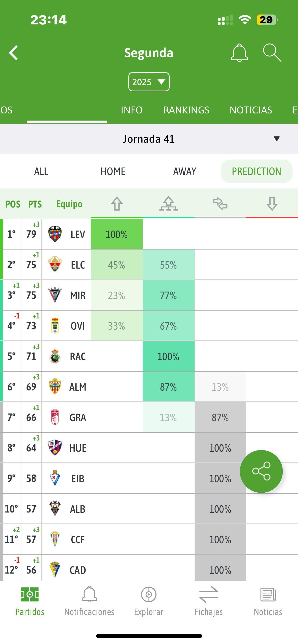Viewport: 298px width, 644px height.
Task: Switch to AWAY standings filter
Action: coord(185,171)
